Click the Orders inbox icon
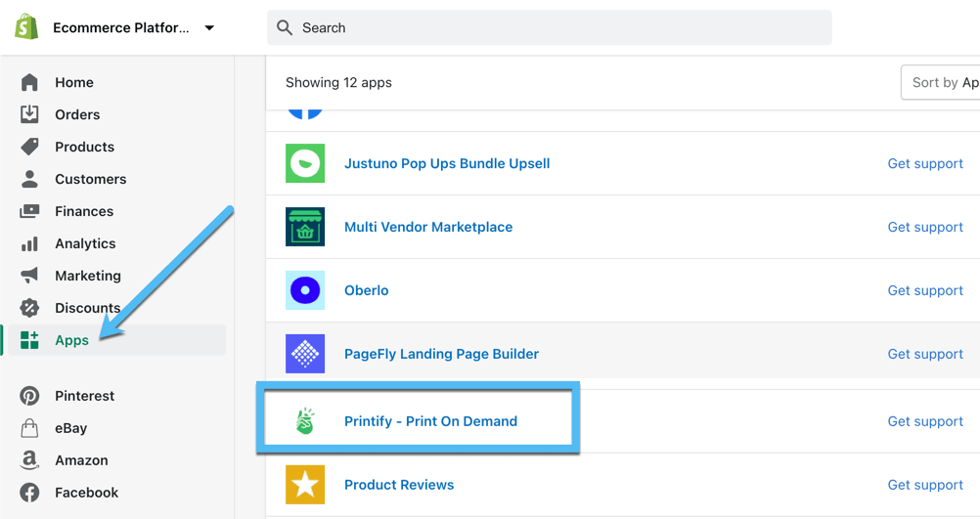Image resolution: width=980 pixels, height=519 pixels. pyautogui.click(x=29, y=114)
